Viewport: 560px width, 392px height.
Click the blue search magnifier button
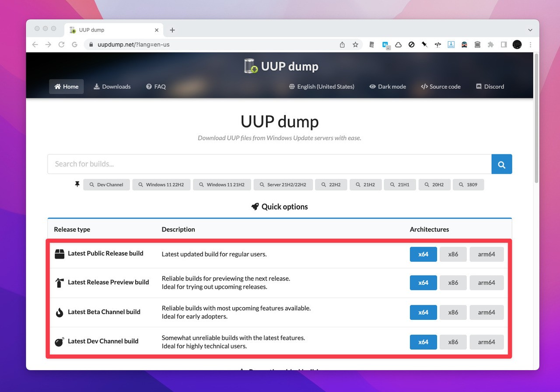(501, 164)
